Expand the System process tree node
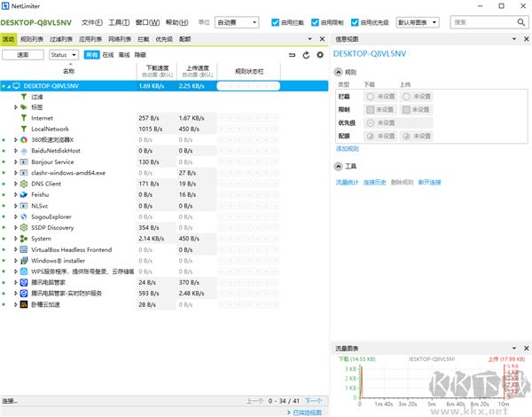The height and width of the screenshot is (417, 532). click(x=15, y=239)
